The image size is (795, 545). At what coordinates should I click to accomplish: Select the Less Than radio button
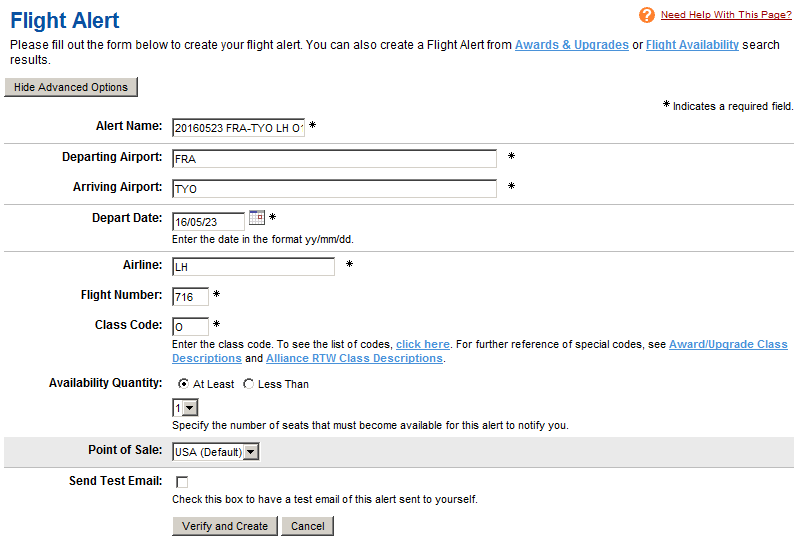(249, 384)
